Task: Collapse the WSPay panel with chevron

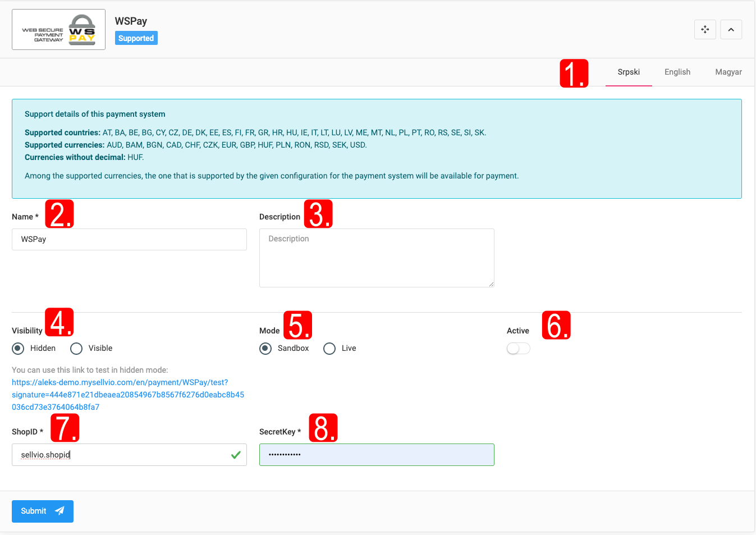Action: tap(731, 30)
